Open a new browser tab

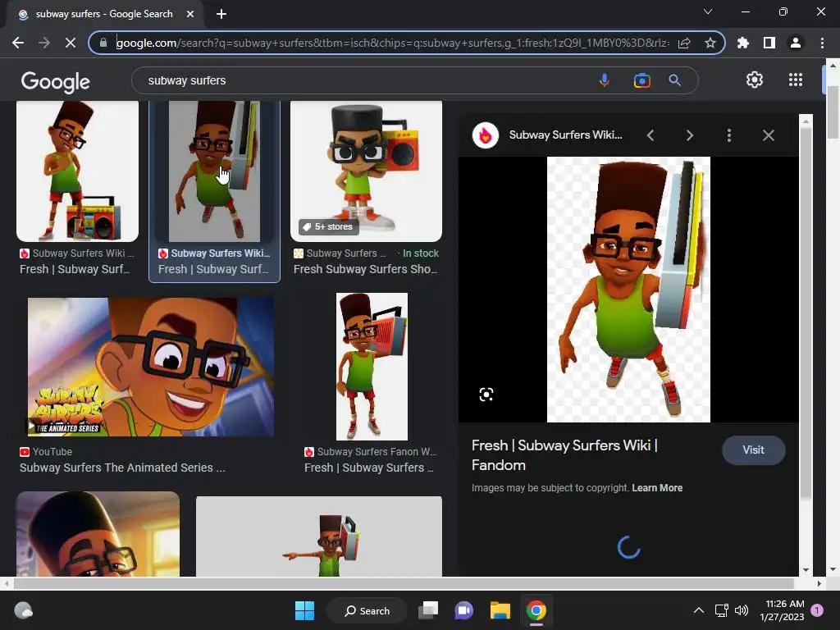[x=221, y=14]
